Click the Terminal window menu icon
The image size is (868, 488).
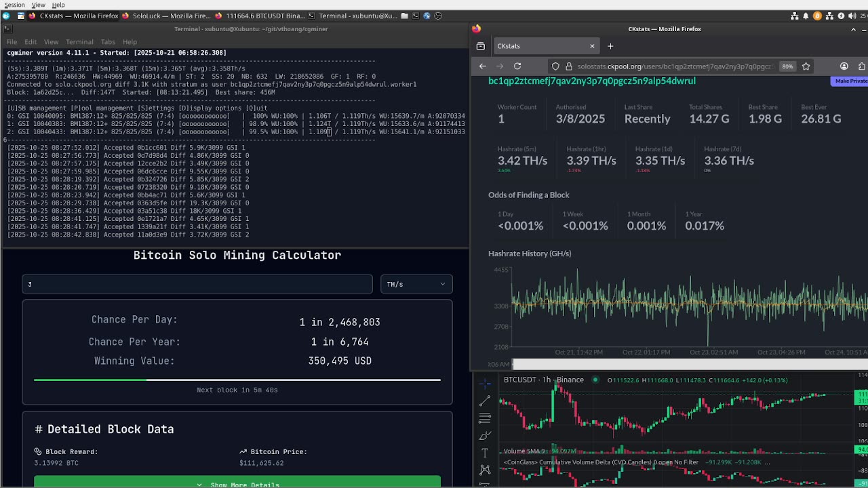click(x=7, y=29)
